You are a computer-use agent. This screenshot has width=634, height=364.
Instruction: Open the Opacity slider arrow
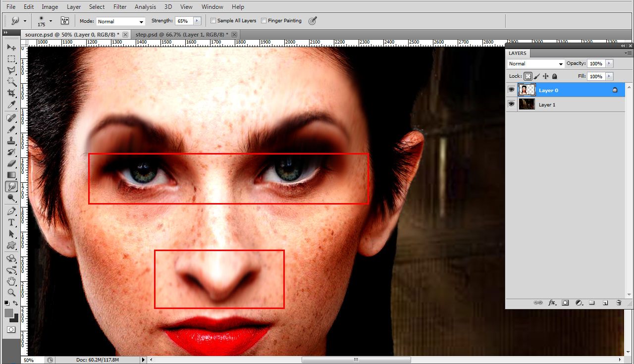pos(609,63)
